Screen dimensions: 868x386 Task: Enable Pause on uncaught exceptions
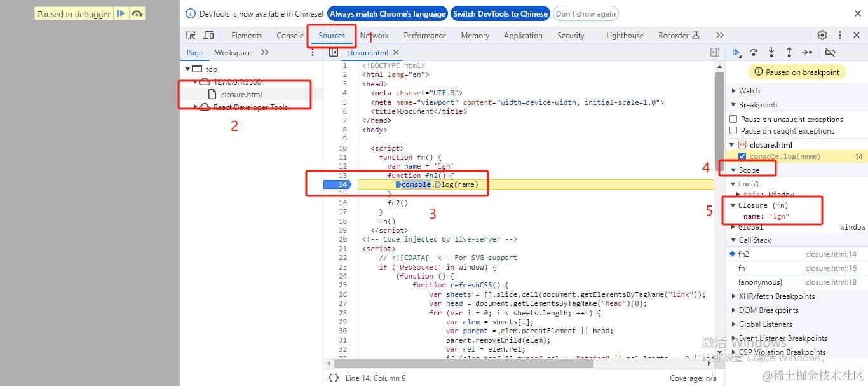pyautogui.click(x=734, y=119)
